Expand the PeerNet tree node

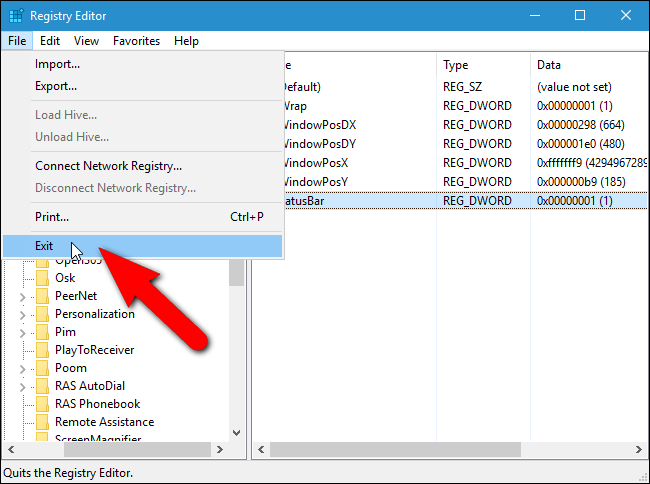point(22,297)
